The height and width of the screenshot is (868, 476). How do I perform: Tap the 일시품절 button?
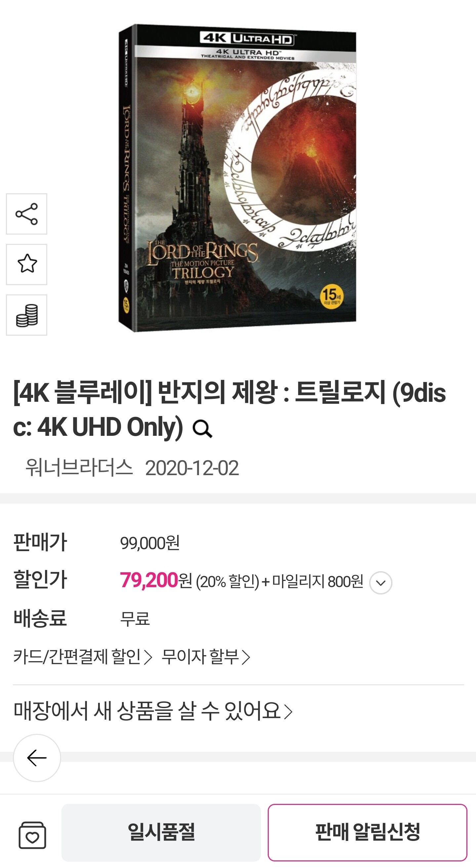[x=161, y=832]
